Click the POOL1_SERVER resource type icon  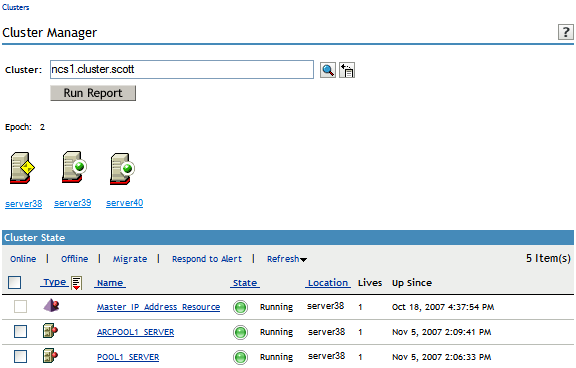[50, 356]
